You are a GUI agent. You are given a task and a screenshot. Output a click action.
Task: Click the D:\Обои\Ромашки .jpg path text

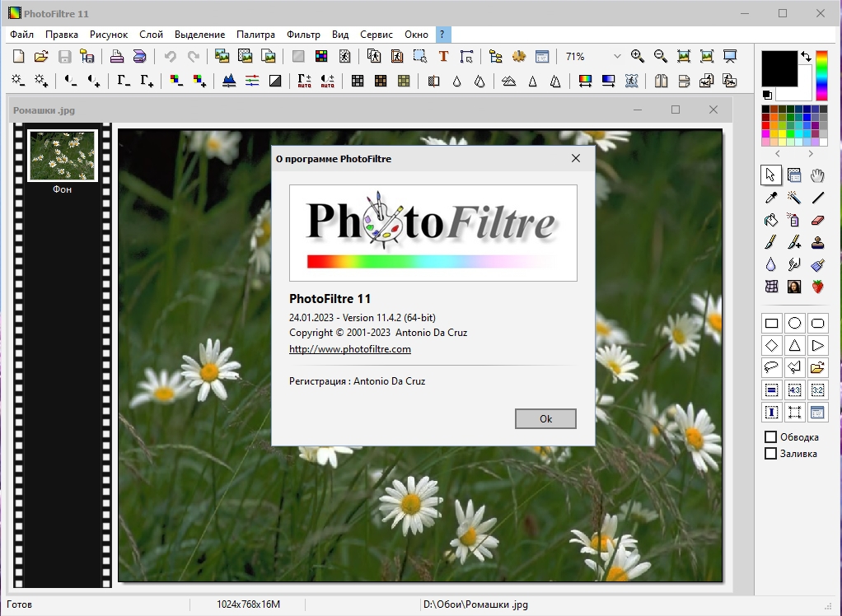475,604
